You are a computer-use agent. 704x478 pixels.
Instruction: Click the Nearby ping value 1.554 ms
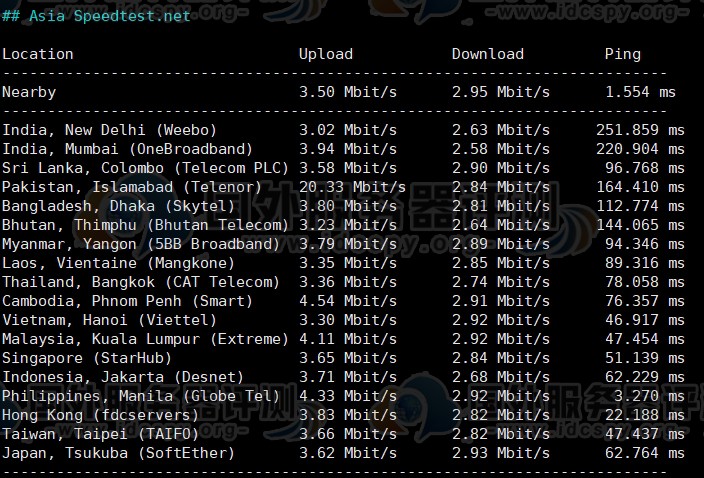click(x=641, y=92)
